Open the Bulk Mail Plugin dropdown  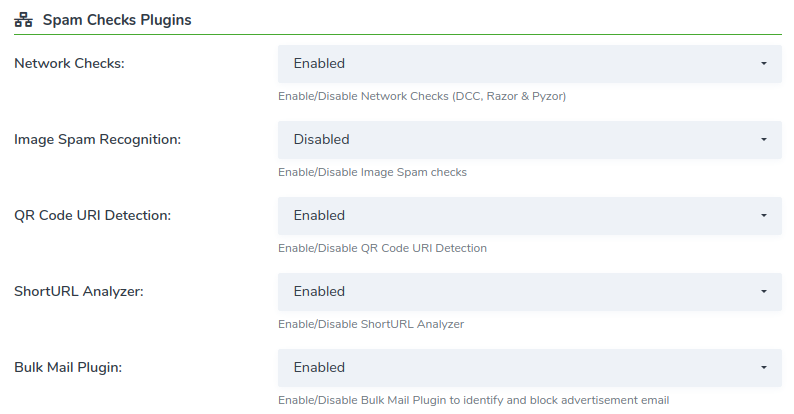click(x=530, y=367)
